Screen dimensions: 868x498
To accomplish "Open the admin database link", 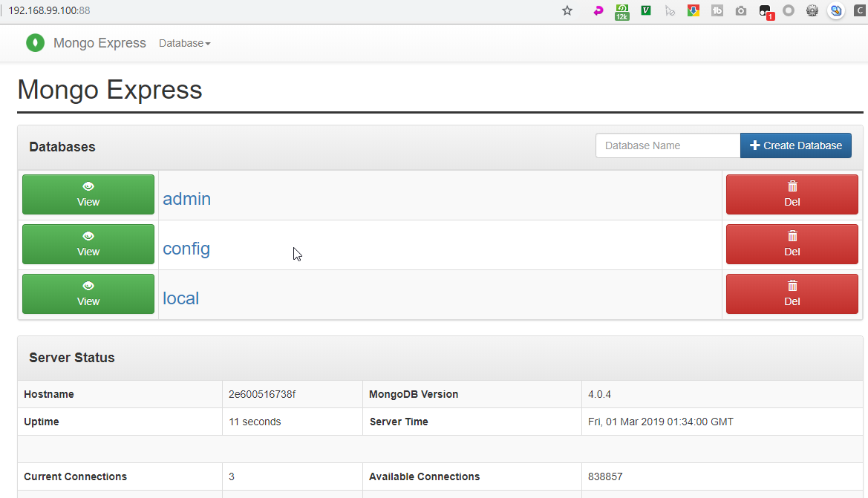I will coord(186,199).
